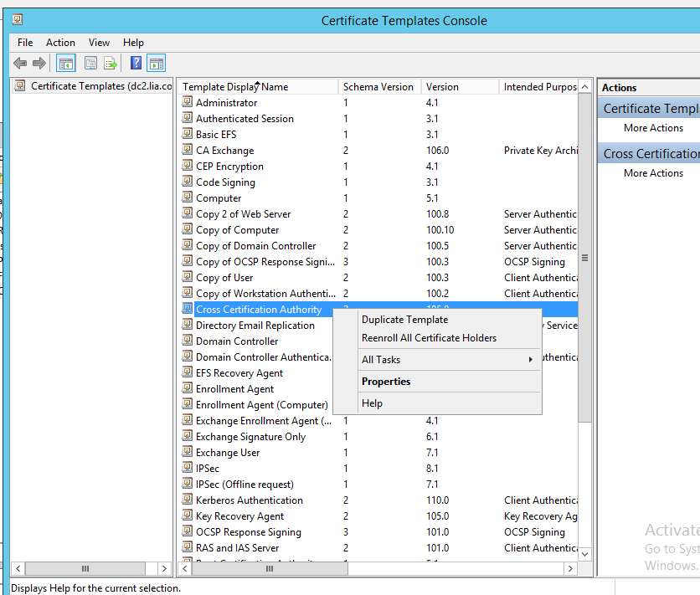Screen dimensions: 700x595
Task: Open More Actions under Certificate Templates
Action: (x=653, y=128)
